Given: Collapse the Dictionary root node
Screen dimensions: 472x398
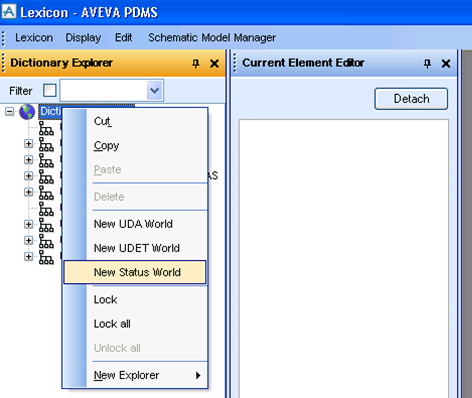Looking at the screenshot, I should [10, 112].
